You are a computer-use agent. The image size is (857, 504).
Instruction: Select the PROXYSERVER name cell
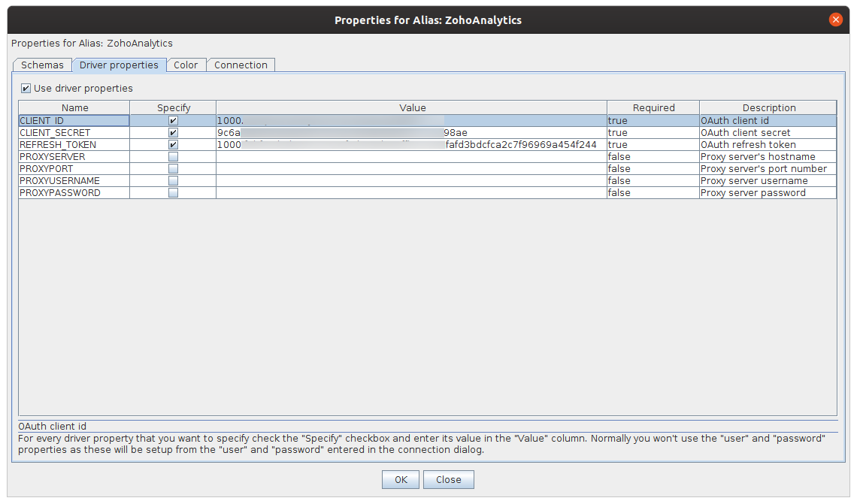pyautogui.click(x=74, y=157)
